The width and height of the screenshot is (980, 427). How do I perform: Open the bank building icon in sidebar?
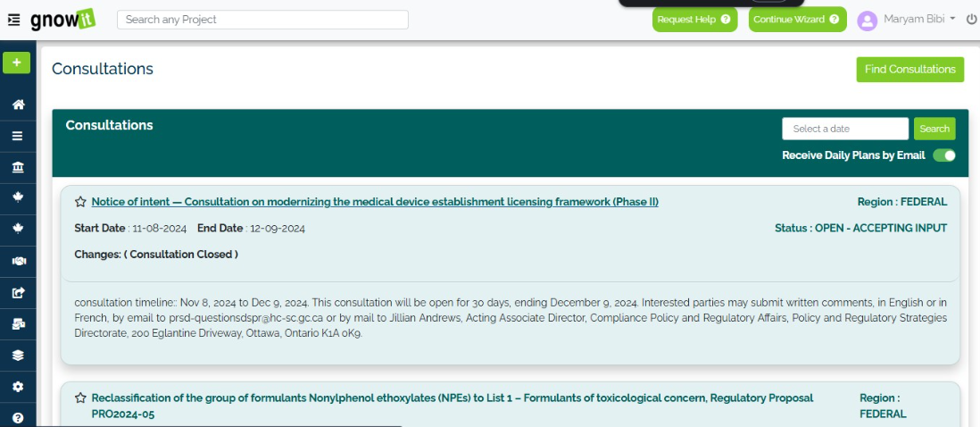pos(18,167)
